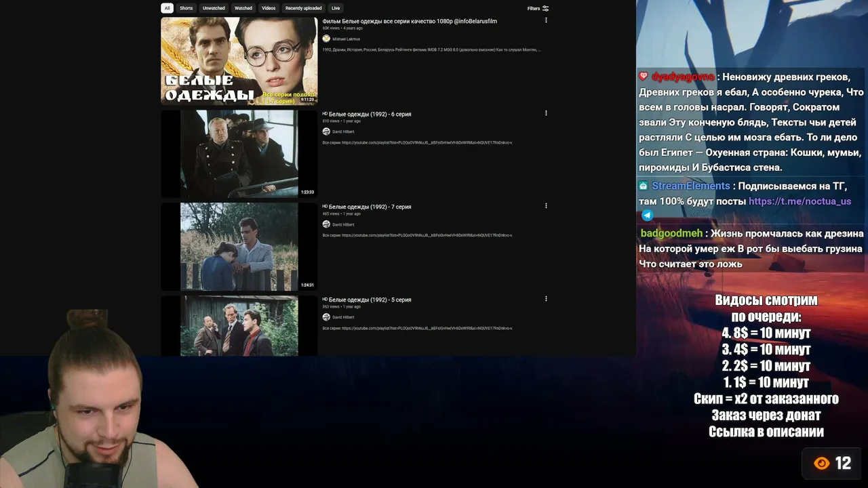Click the '2. 2$ = 10 минут' line
The image size is (868, 488).
pos(766,366)
